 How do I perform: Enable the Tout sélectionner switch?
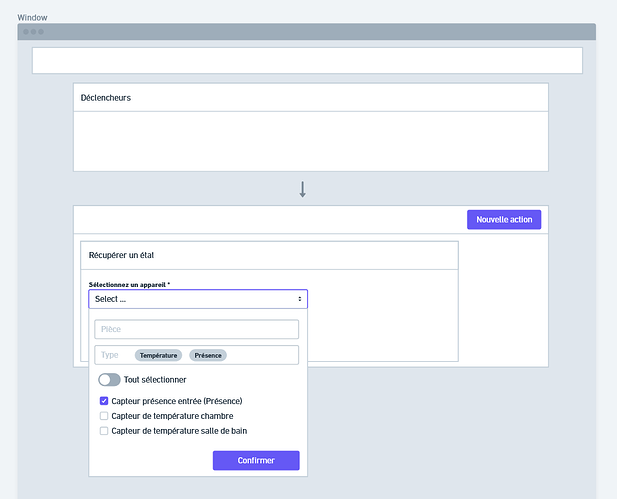click(109, 380)
